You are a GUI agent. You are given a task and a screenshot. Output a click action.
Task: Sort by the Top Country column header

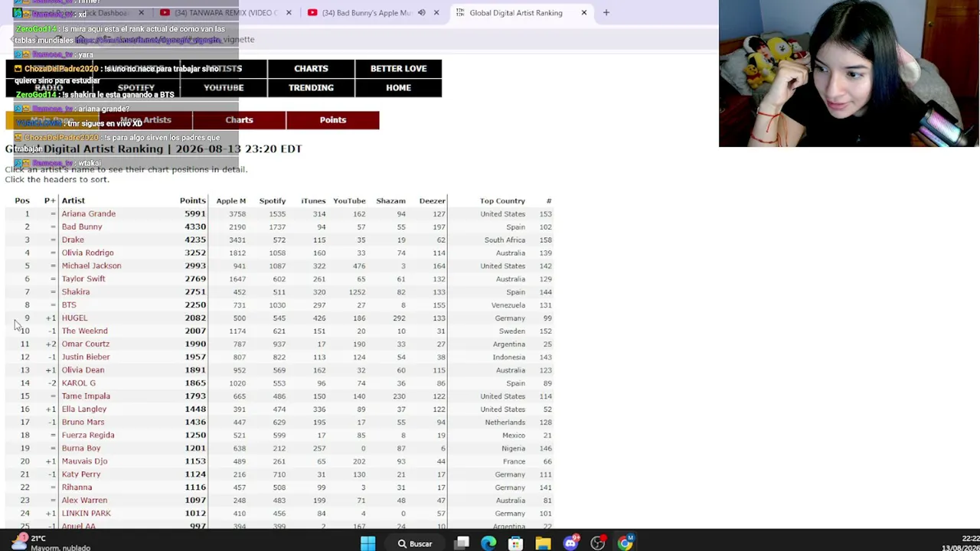[x=502, y=201]
